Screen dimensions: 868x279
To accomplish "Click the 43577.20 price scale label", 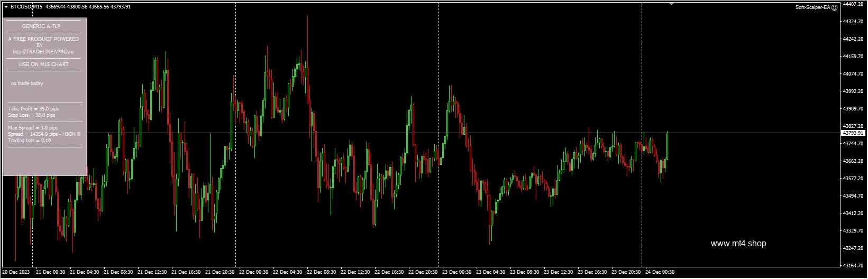I will click(x=853, y=179).
